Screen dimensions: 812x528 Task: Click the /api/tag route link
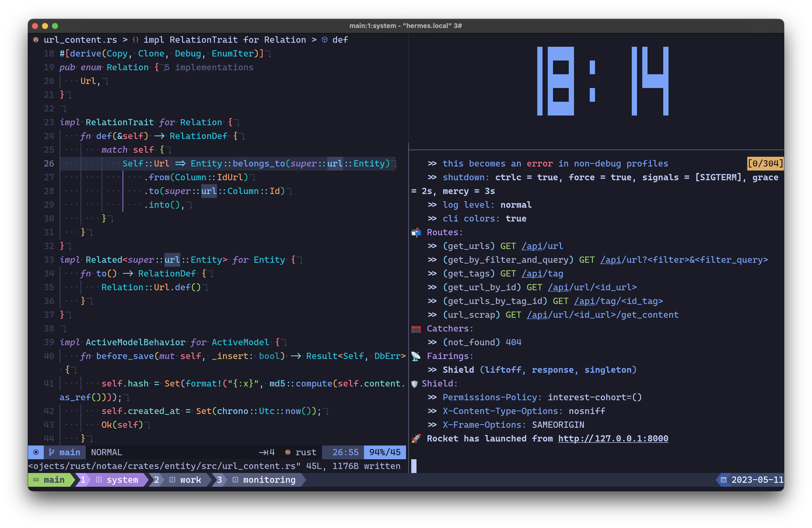[x=542, y=273]
